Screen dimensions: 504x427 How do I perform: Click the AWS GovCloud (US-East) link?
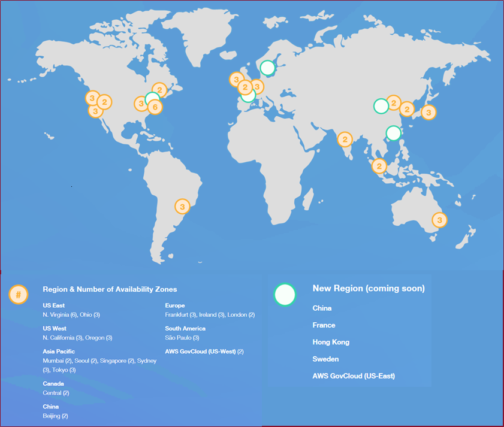pos(353,375)
